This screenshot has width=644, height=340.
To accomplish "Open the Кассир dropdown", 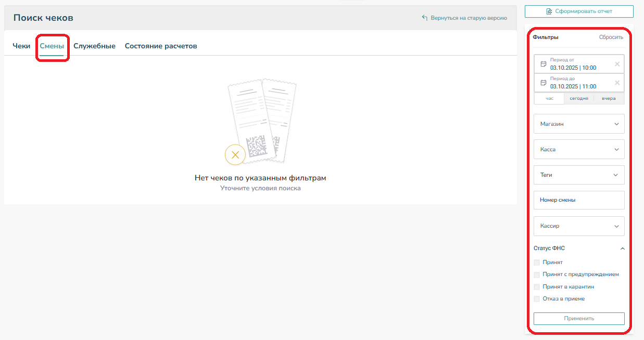I will (579, 226).
